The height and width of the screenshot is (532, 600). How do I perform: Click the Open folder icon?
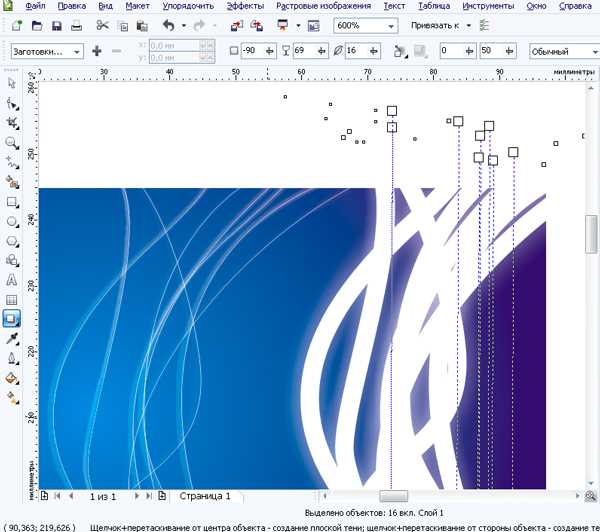pyautogui.click(x=37, y=26)
